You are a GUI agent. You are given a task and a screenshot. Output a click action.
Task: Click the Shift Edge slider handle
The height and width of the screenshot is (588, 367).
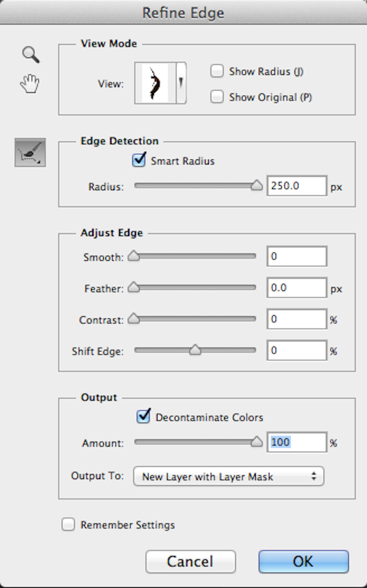(x=195, y=350)
